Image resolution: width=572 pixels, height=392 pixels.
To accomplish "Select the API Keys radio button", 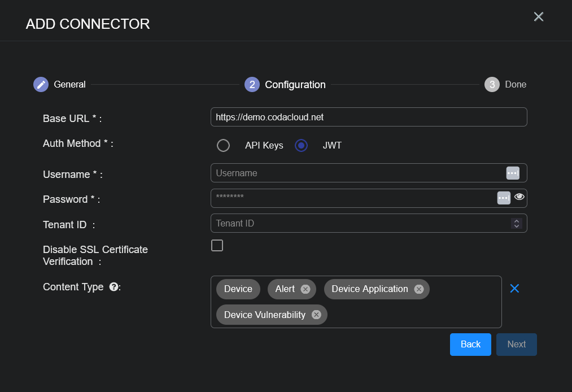I will [x=224, y=146].
